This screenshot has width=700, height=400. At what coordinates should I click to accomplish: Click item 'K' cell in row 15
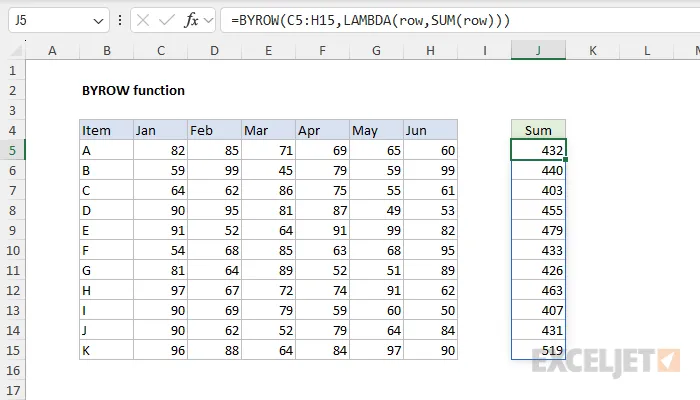tap(107, 350)
